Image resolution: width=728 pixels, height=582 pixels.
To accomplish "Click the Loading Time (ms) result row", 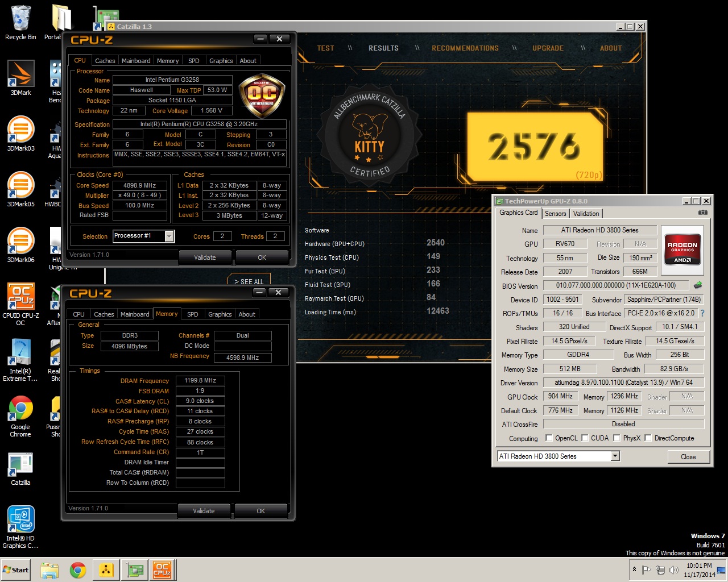I will coord(377,311).
